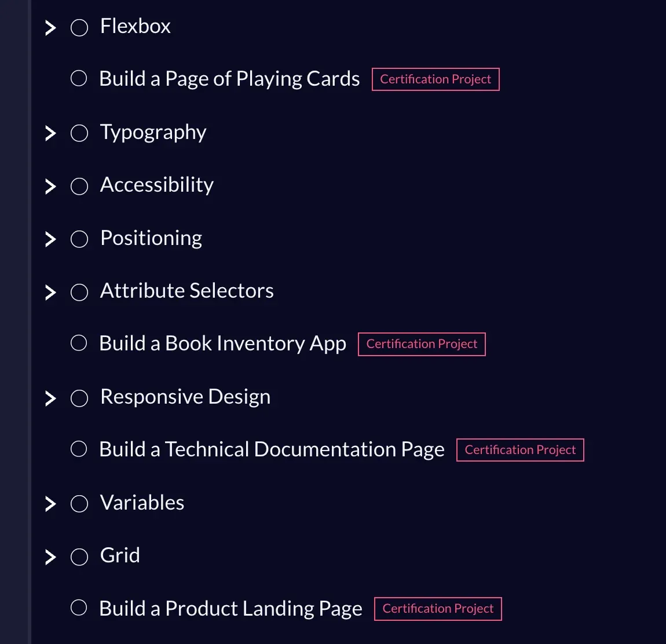666x644 pixels.
Task: Click the status circle beside Variables
Action: click(79, 504)
